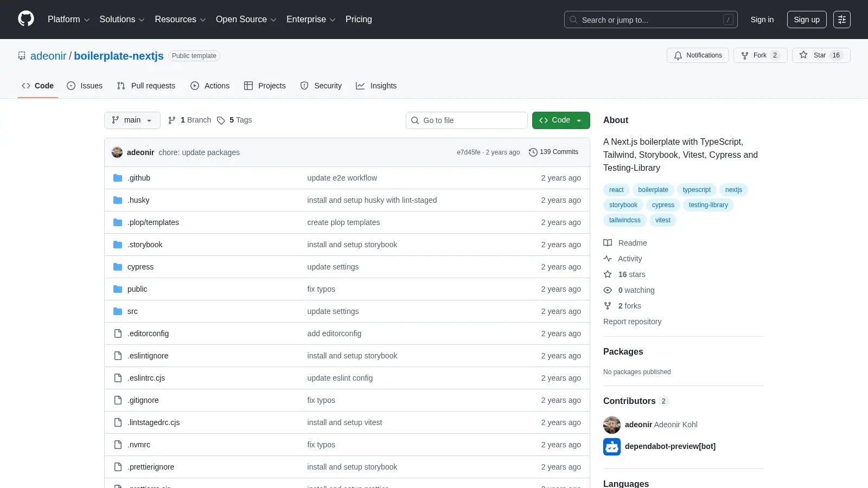Select the Code tab

38,86
